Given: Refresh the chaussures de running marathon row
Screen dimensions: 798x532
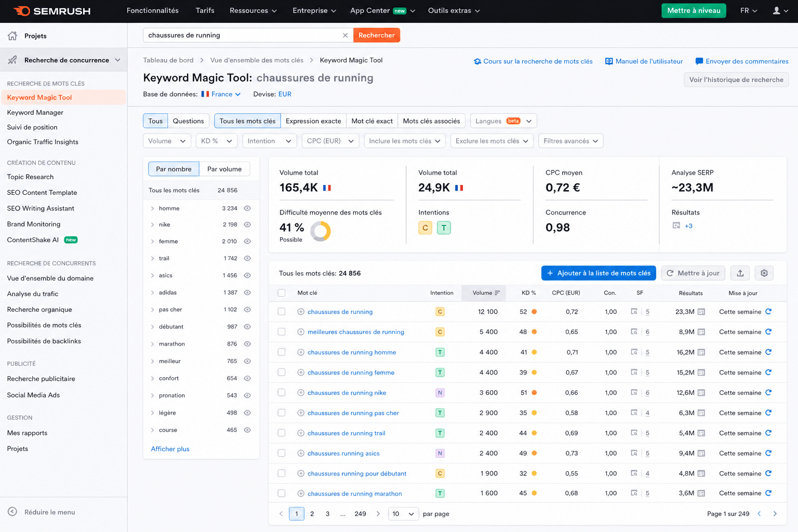Looking at the screenshot, I should (x=768, y=494).
